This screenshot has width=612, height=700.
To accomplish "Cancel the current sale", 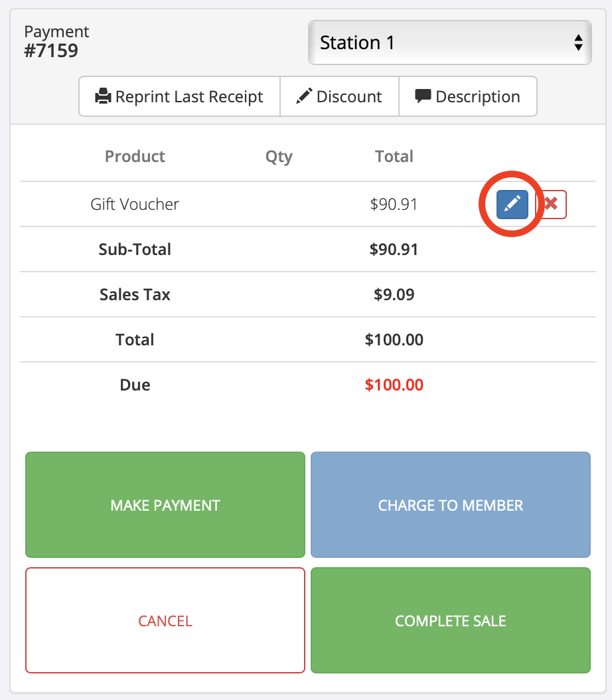I will (165, 620).
